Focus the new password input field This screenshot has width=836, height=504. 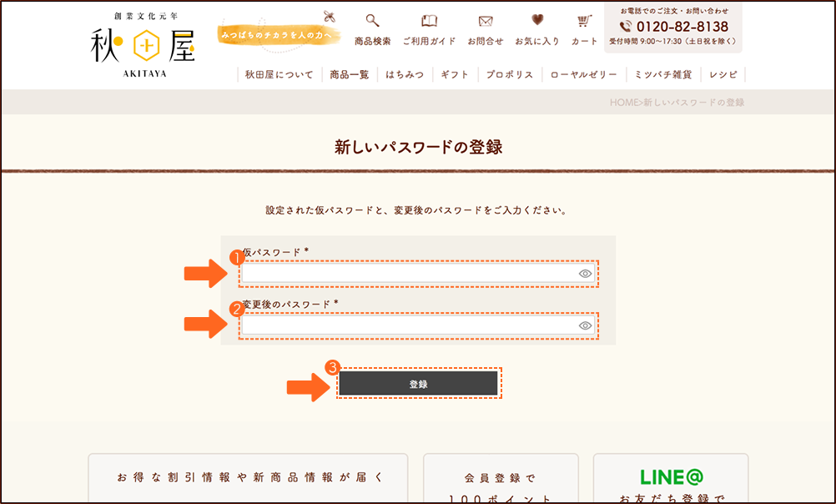[407, 325]
